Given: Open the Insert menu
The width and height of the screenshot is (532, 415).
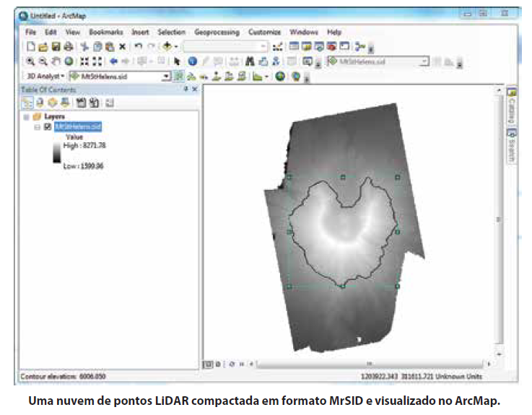Looking at the screenshot, I should tap(140, 32).
